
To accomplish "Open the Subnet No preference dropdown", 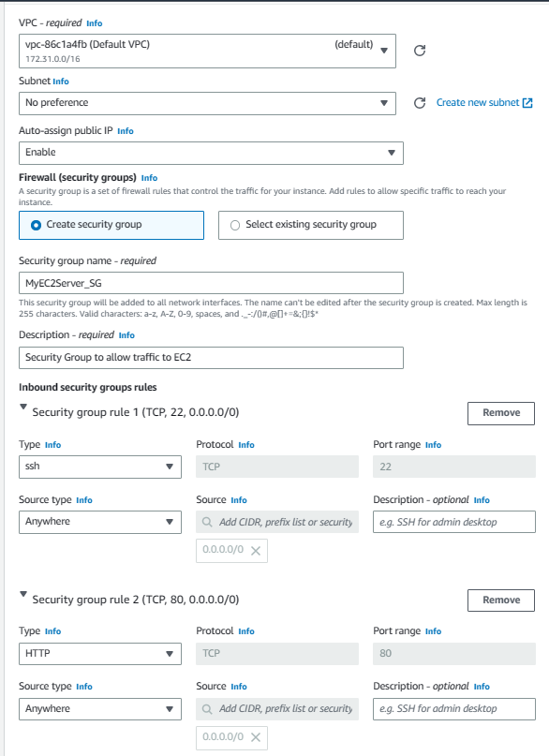I will 207,103.
